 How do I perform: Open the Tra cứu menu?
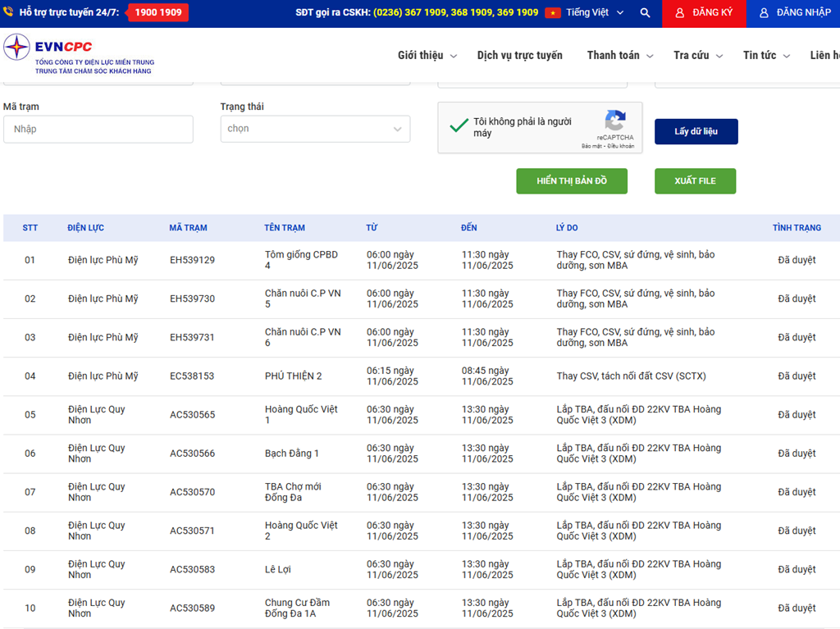(x=697, y=55)
